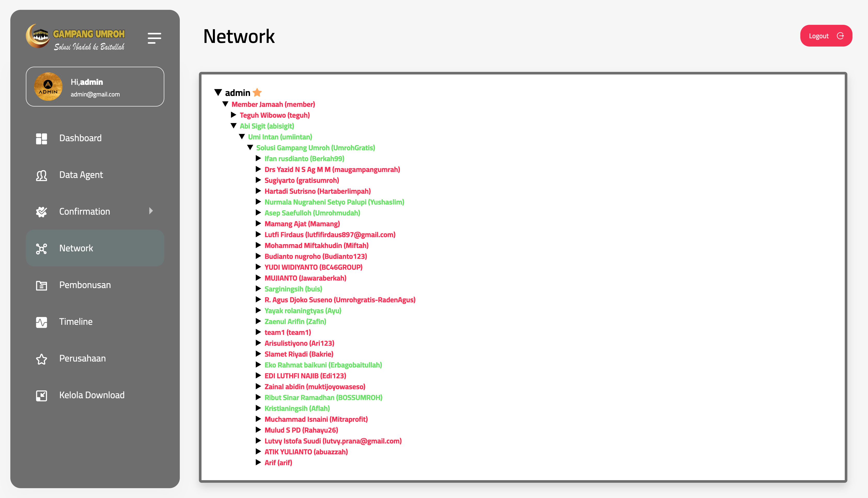Click the Perusahaan star icon

pos(41,359)
